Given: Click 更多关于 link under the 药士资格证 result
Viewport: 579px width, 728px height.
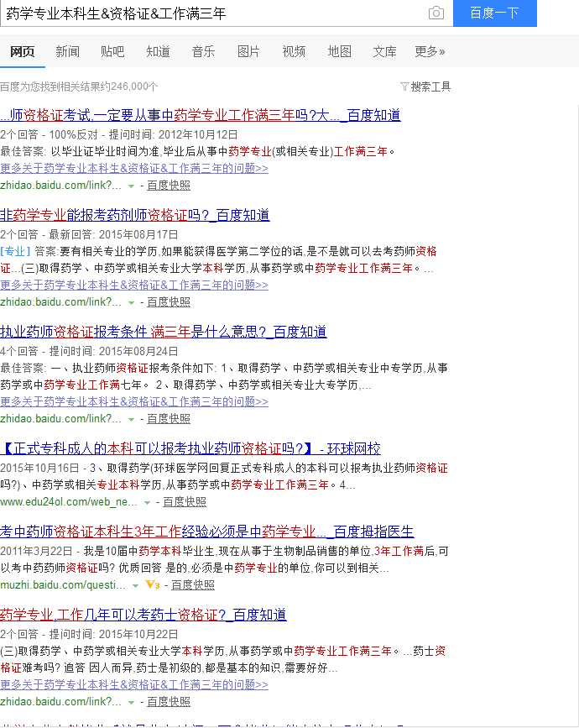Looking at the screenshot, I should pyautogui.click(x=134, y=684).
